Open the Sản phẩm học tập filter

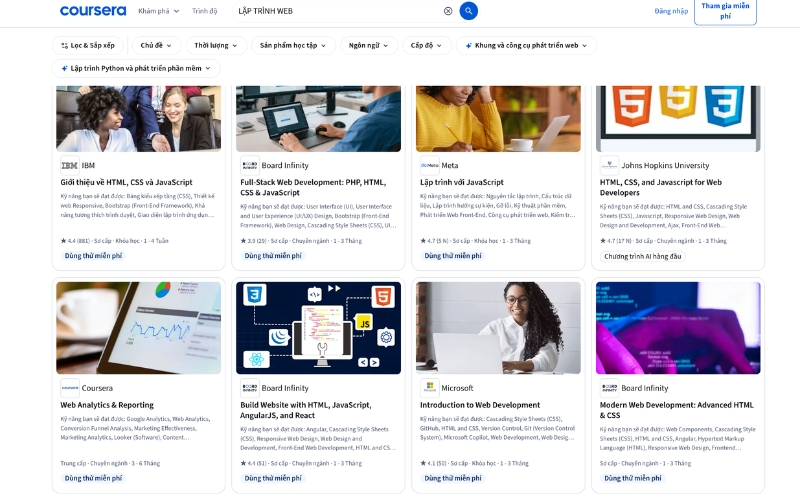pos(293,45)
